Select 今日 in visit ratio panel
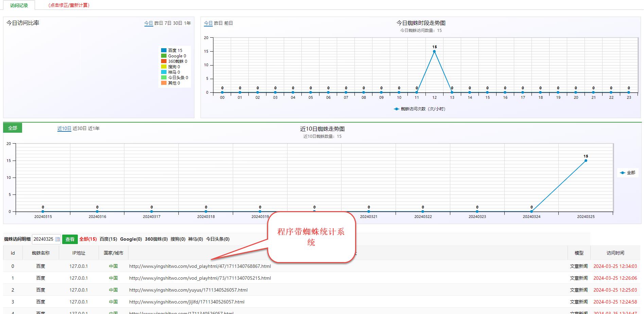Viewport: 644px width, 314px height. tap(149, 23)
